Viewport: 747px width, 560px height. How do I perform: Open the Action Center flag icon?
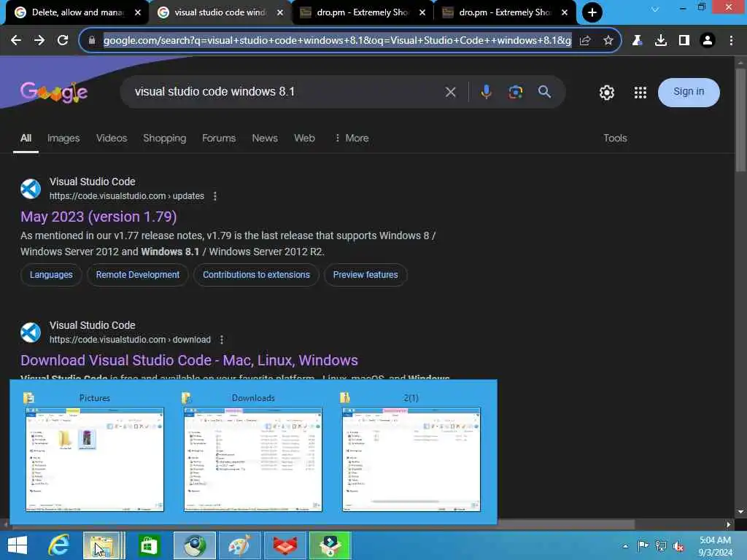[643, 546]
